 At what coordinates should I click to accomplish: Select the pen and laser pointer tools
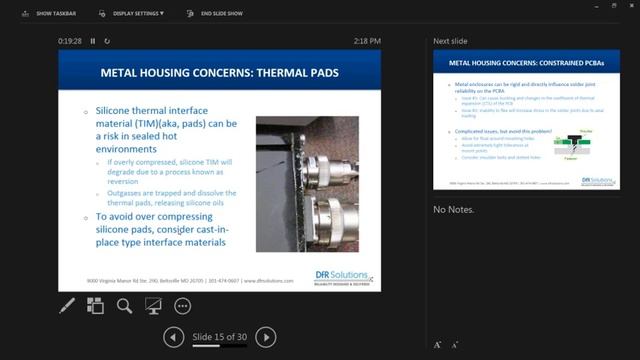point(67,306)
